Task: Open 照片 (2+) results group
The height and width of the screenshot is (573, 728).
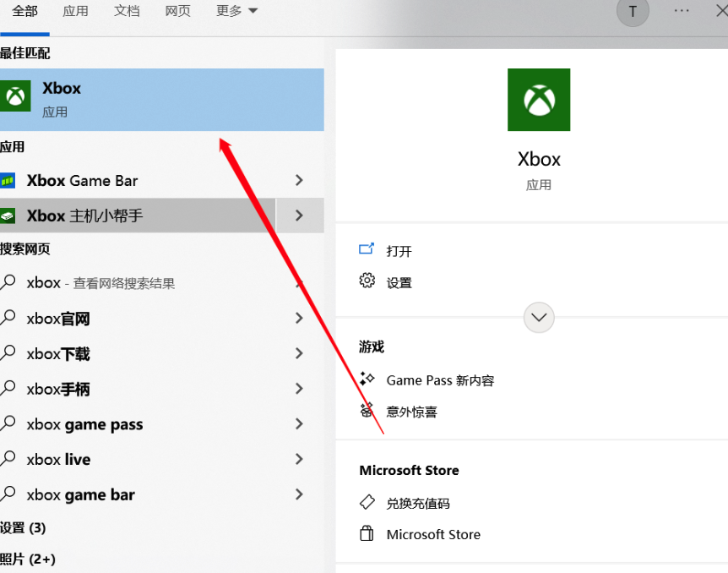Action: pyautogui.click(x=27, y=559)
